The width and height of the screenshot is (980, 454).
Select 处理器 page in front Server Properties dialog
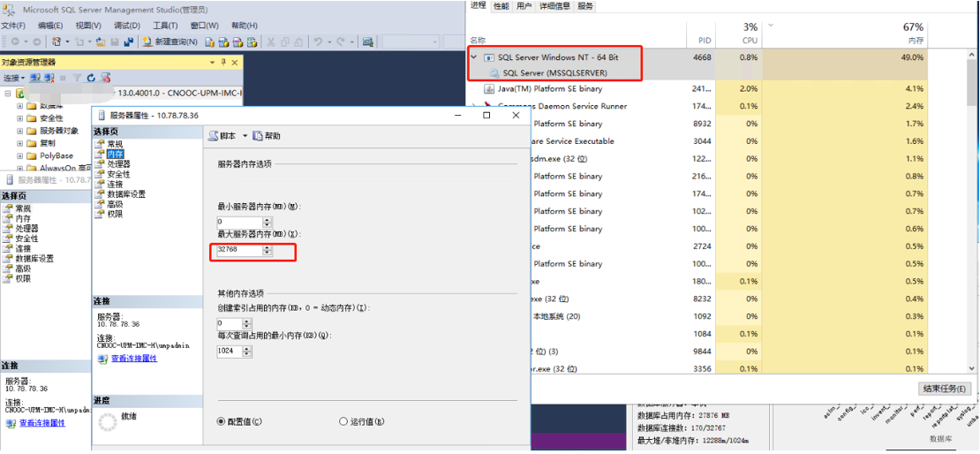pos(118,163)
